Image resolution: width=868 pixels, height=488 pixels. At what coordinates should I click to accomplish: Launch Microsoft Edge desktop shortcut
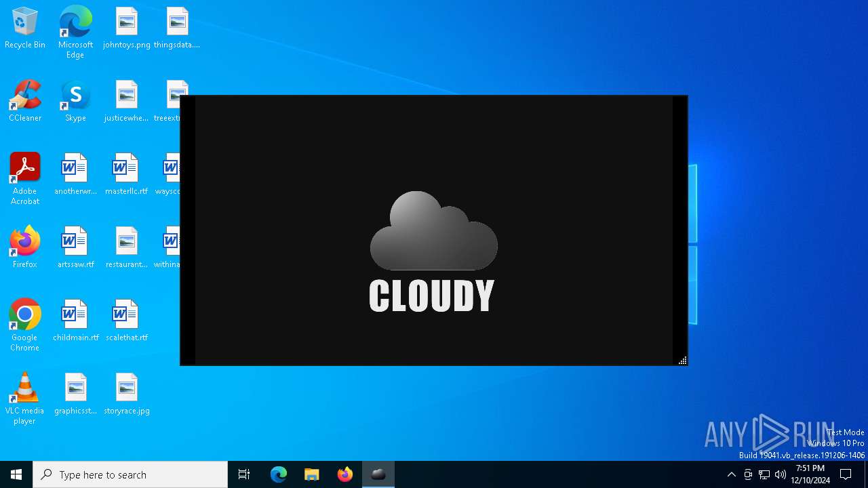75,33
